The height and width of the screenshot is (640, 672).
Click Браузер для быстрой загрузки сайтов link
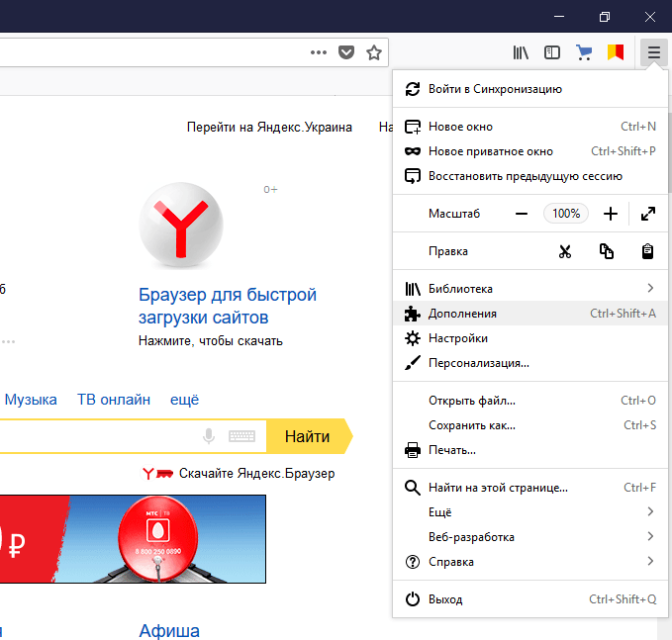click(228, 306)
